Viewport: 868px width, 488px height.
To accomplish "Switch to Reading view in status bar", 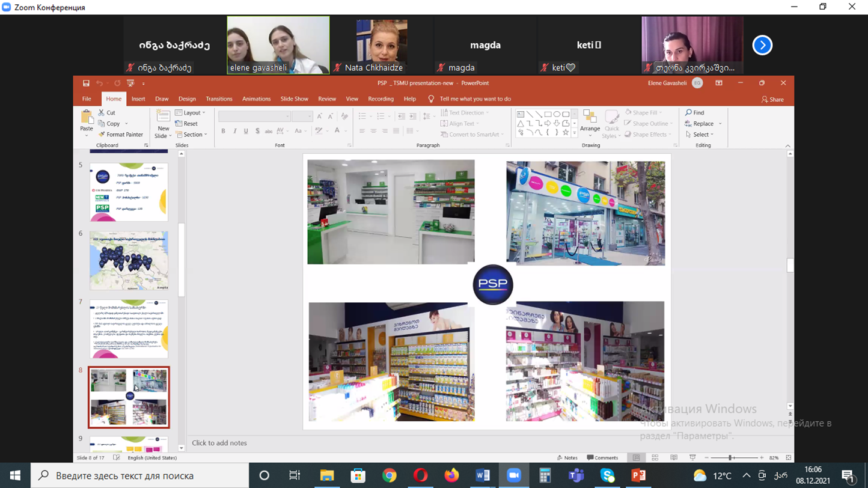I will pyautogui.click(x=673, y=458).
